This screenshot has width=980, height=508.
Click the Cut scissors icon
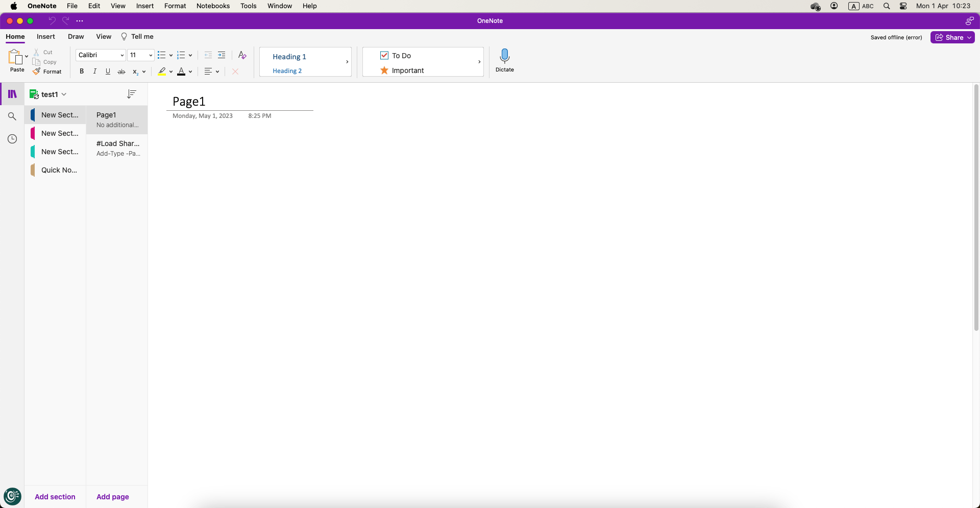pyautogui.click(x=37, y=52)
